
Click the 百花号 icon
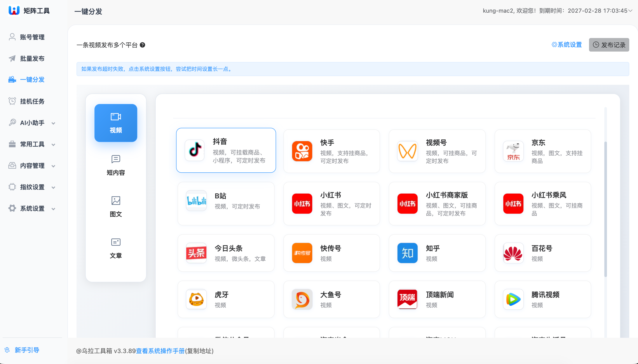point(513,253)
